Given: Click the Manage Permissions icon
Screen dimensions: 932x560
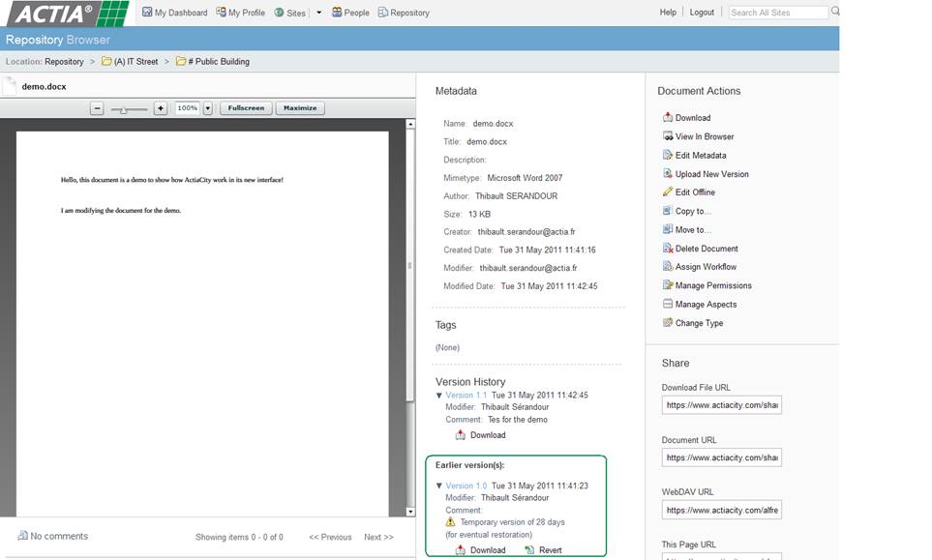Looking at the screenshot, I should pyautogui.click(x=667, y=285).
